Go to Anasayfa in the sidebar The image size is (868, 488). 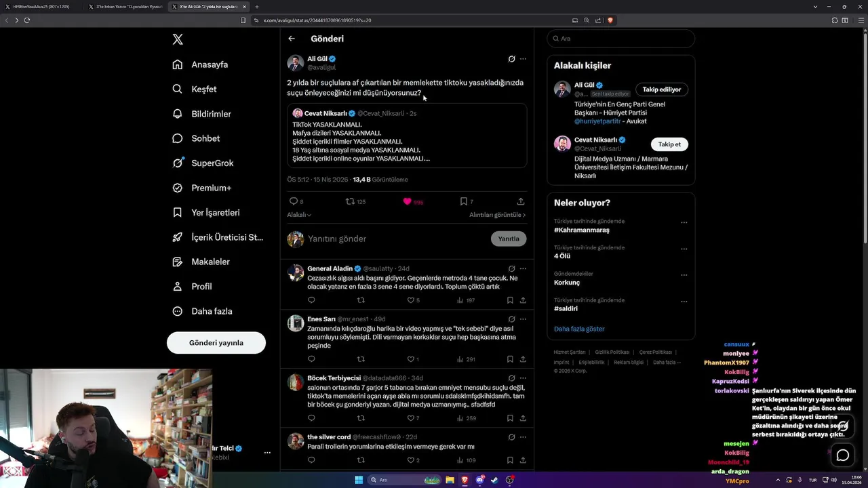pos(200,64)
